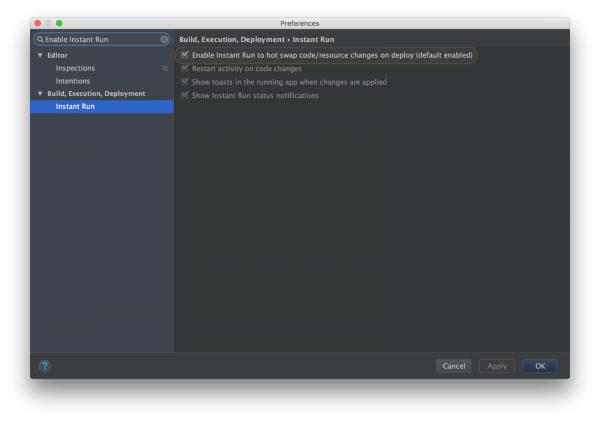Open the help question mark button
600x422 pixels.
tap(45, 366)
